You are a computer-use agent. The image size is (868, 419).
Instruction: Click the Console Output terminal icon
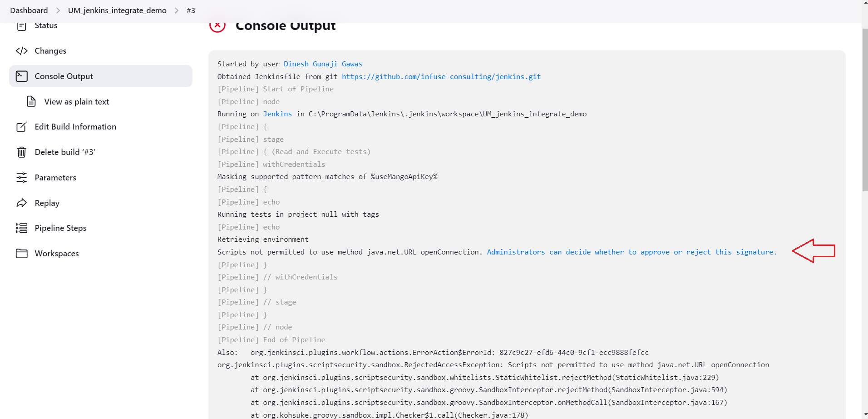click(21, 76)
